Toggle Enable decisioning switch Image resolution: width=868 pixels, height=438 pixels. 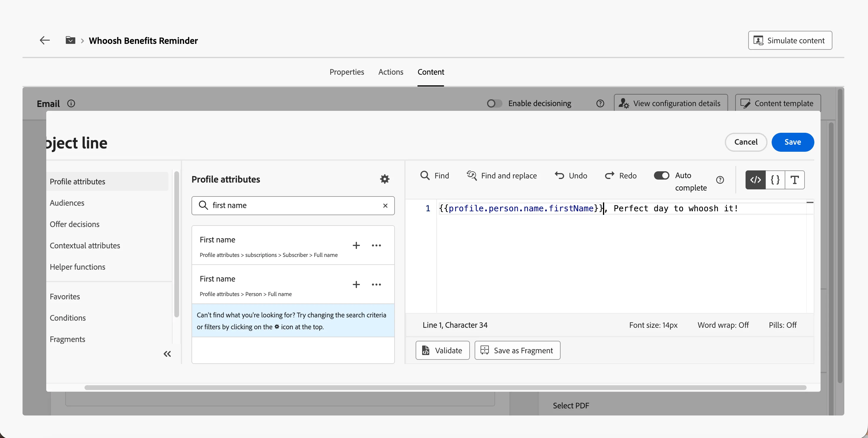click(494, 103)
